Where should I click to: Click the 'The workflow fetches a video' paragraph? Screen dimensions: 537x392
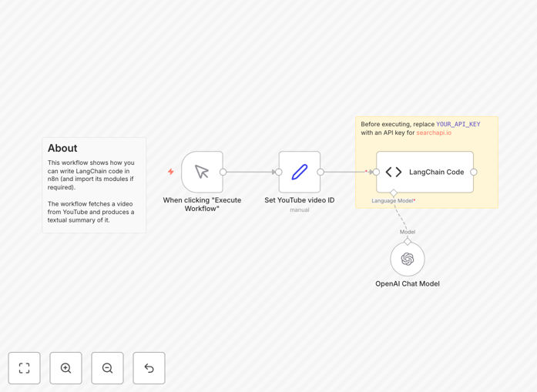point(91,212)
